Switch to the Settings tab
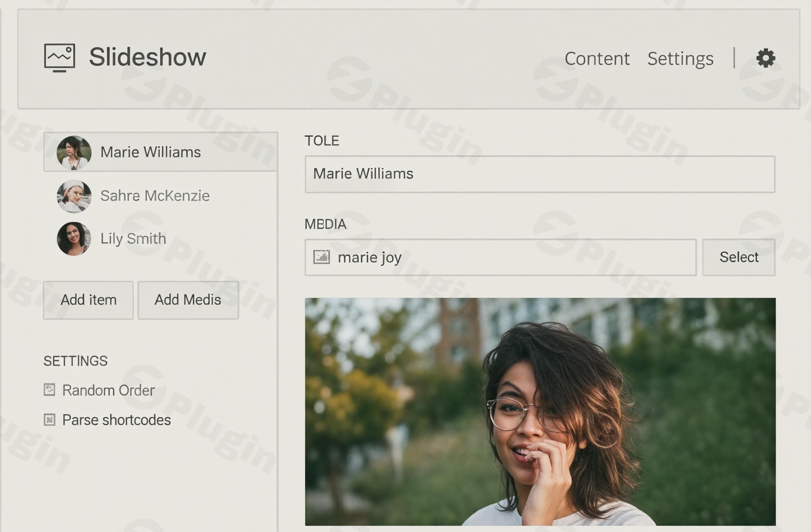Screen dimensions: 811x532 pyautogui.click(x=680, y=59)
